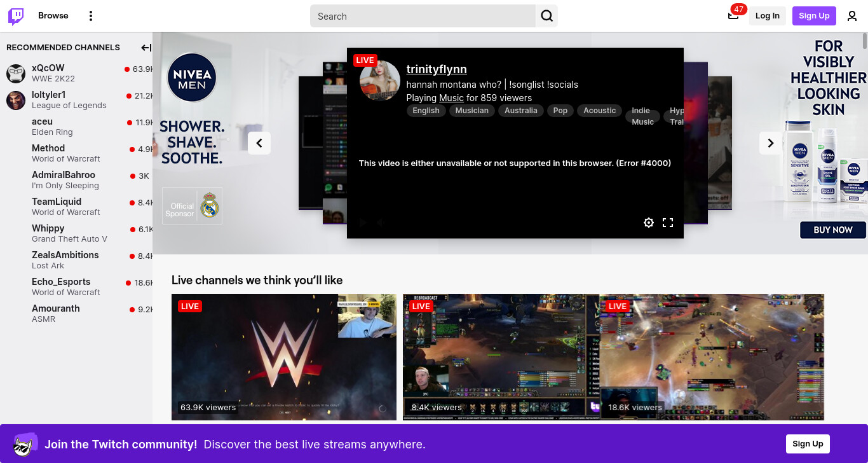This screenshot has height=463, width=868.
Task: Click trinityflynn's profile picture
Action: click(380, 81)
